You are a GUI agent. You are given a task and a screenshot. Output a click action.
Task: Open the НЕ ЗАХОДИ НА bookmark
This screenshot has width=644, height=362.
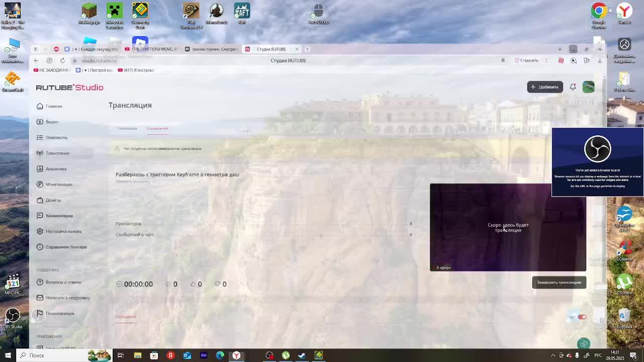point(51,70)
